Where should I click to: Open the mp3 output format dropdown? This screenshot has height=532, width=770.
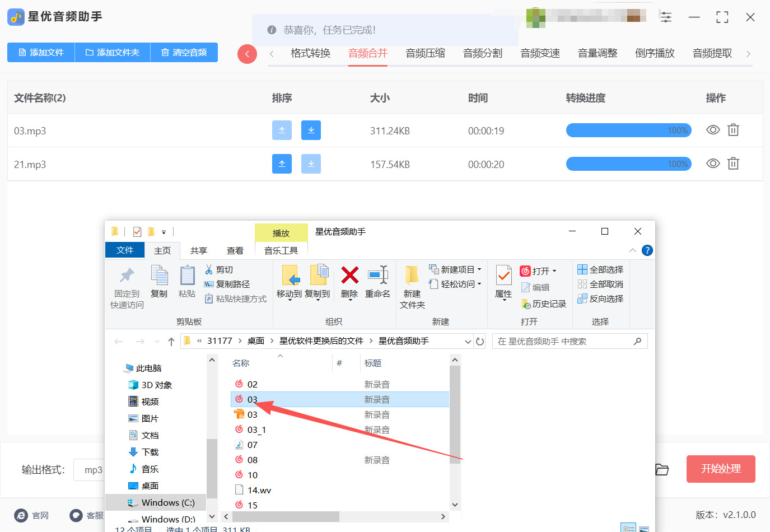(93, 469)
